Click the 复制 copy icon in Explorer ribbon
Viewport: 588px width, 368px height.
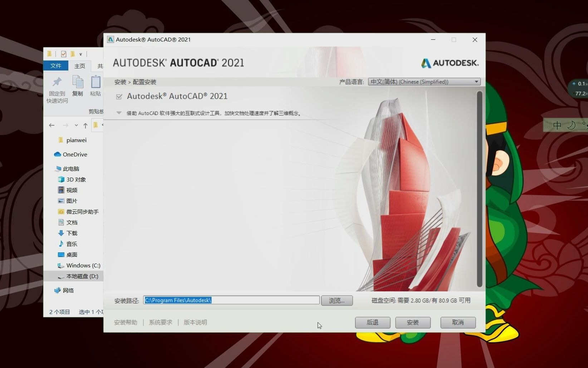[x=78, y=82]
